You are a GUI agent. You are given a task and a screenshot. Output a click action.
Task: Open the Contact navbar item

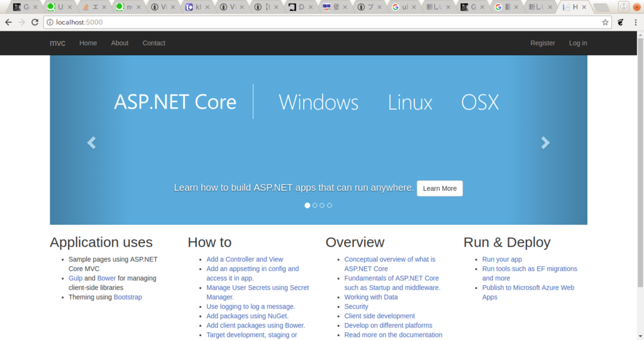(x=153, y=43)
